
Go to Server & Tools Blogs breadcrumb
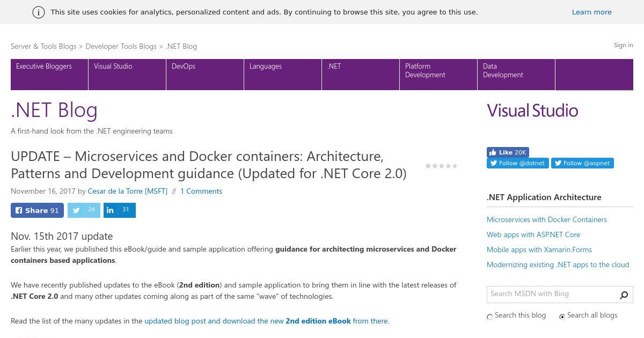[43, 46]
